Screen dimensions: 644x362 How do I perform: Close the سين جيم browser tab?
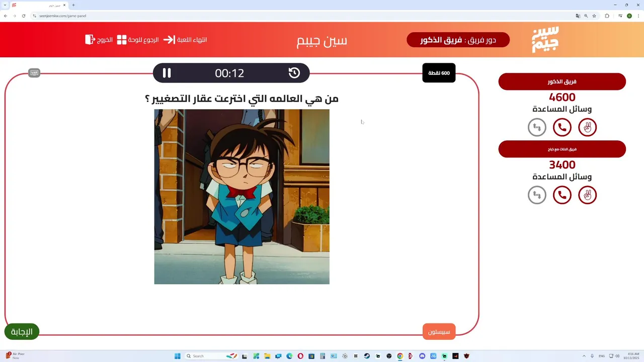point(64,5)
